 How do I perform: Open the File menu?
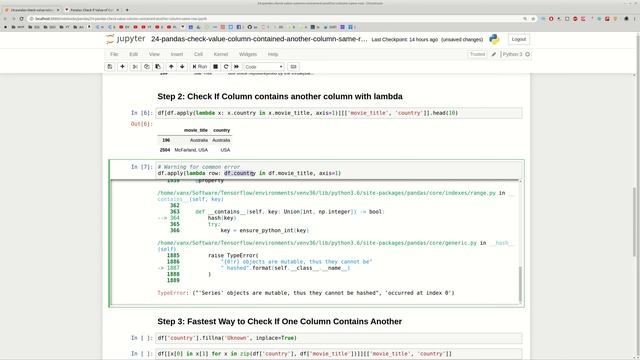click(x=114, y=54)
